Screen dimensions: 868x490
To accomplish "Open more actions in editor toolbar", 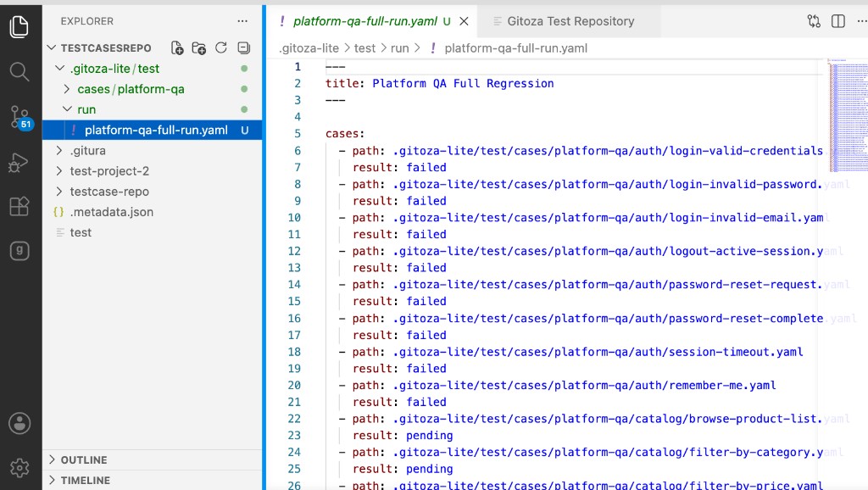I will pos(861,21).
